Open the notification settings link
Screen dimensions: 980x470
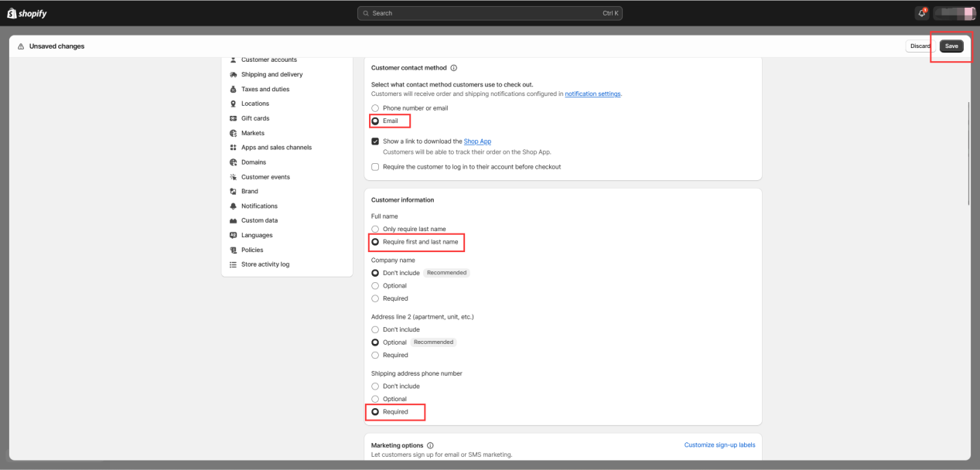point(592,94)
